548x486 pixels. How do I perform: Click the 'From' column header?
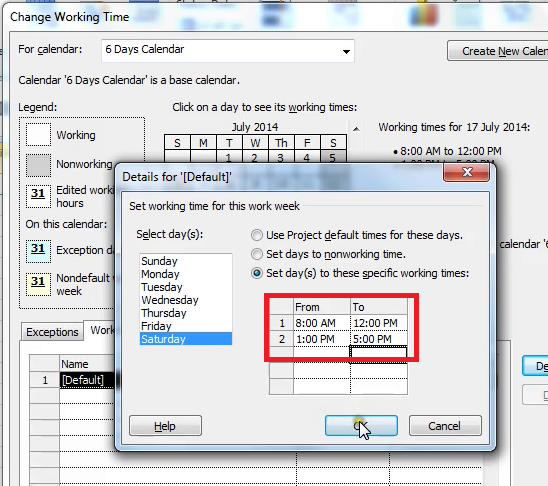coord(322,307)
